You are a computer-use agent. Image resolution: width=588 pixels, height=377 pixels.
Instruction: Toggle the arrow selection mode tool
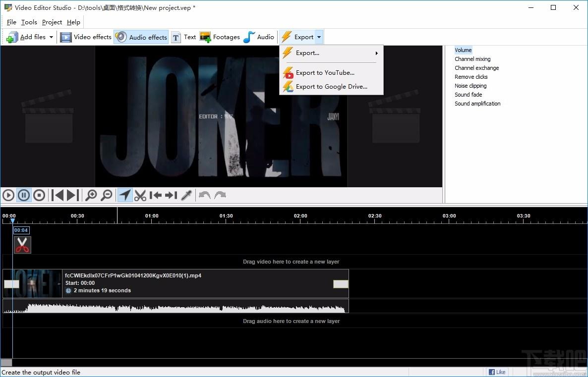click(x=125, y=195)
